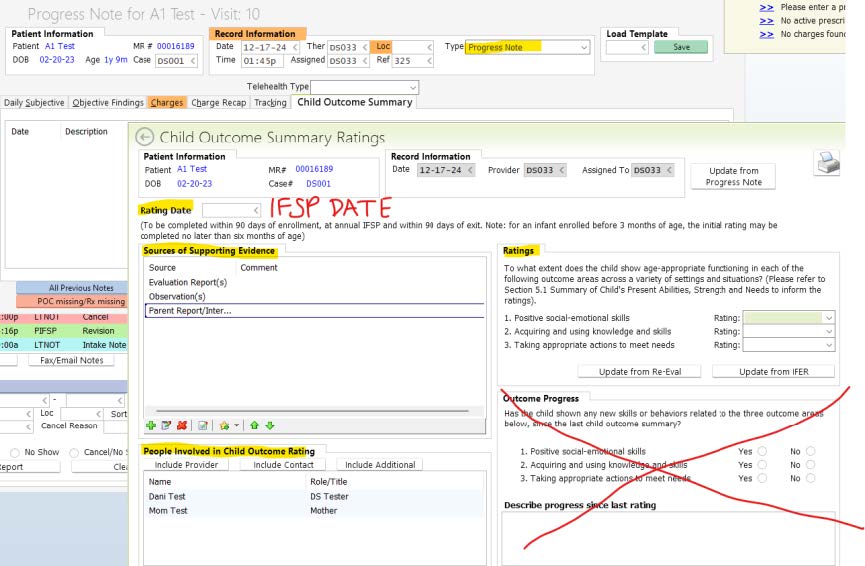Select the No Show radio button
This screenshot has height=566, width=865.
[14, 451]
